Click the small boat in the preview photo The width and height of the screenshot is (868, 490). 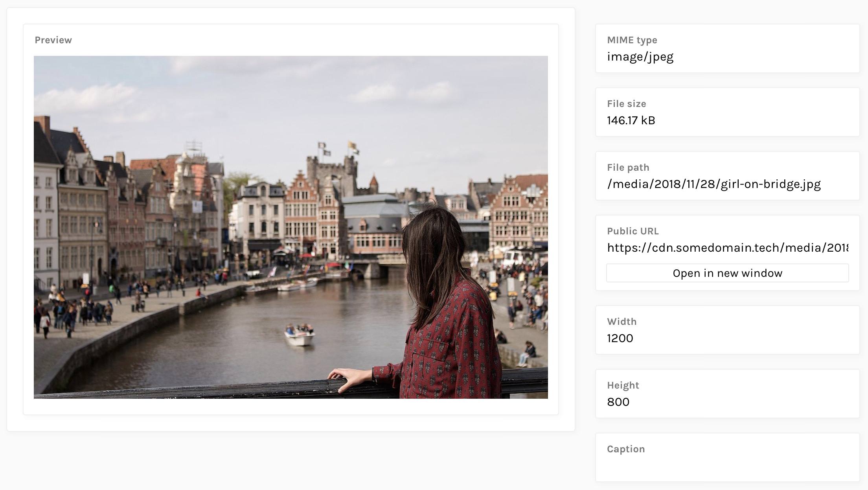pos(300,335)
